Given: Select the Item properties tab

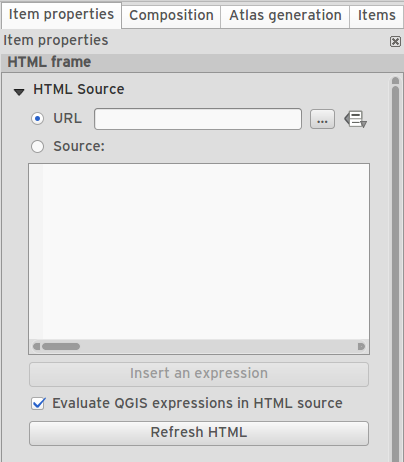Looking at the screenshot, I should pyautogui.click(x=61, y=15).
